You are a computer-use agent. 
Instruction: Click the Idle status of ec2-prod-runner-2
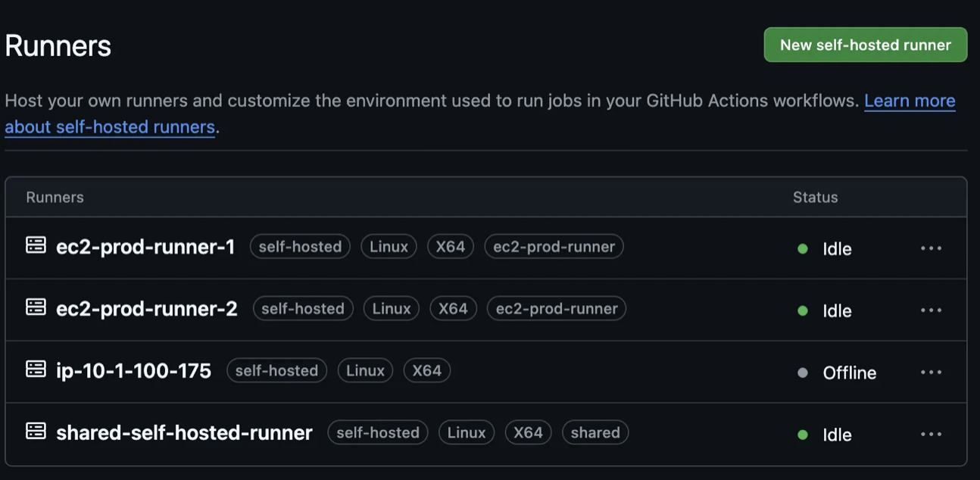coord(837,310)
